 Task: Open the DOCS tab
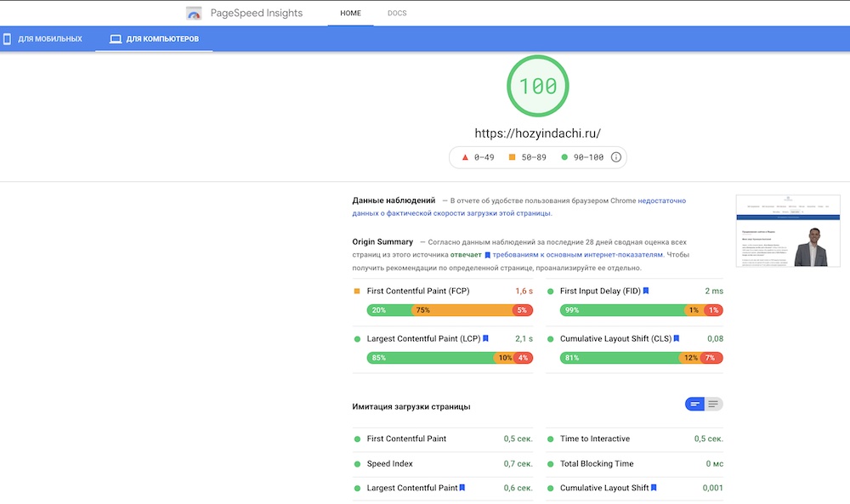click(x=397, y=13)
